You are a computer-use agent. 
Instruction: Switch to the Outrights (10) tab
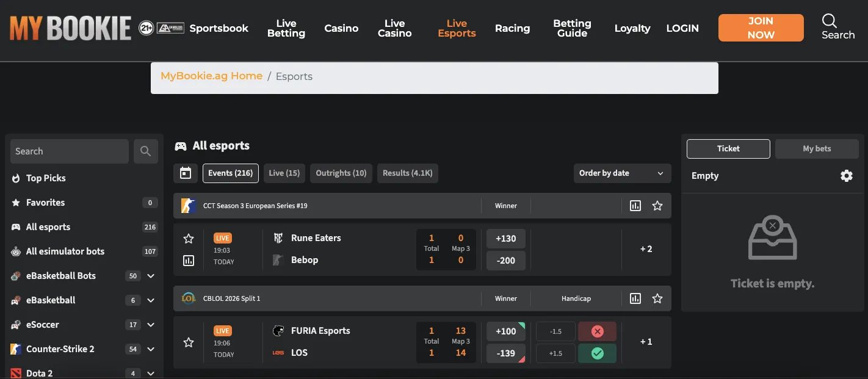[341, 173]
